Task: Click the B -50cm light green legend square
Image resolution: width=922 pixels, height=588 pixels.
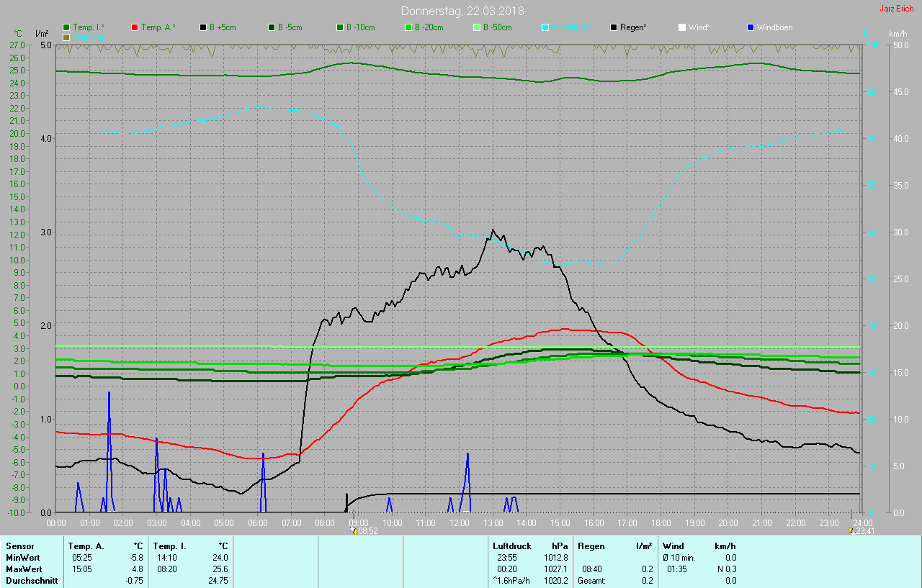Action: pyautogui.click(x=477, y=27)
